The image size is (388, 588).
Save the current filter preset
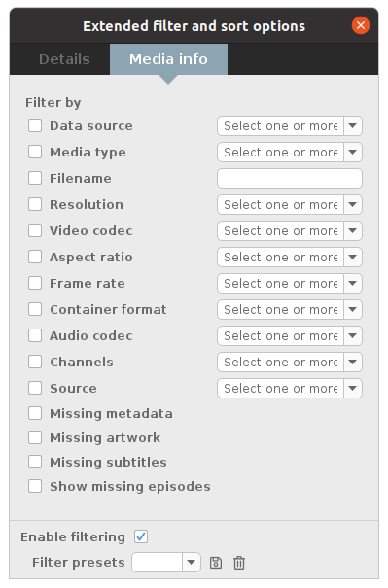coord(215,563)
